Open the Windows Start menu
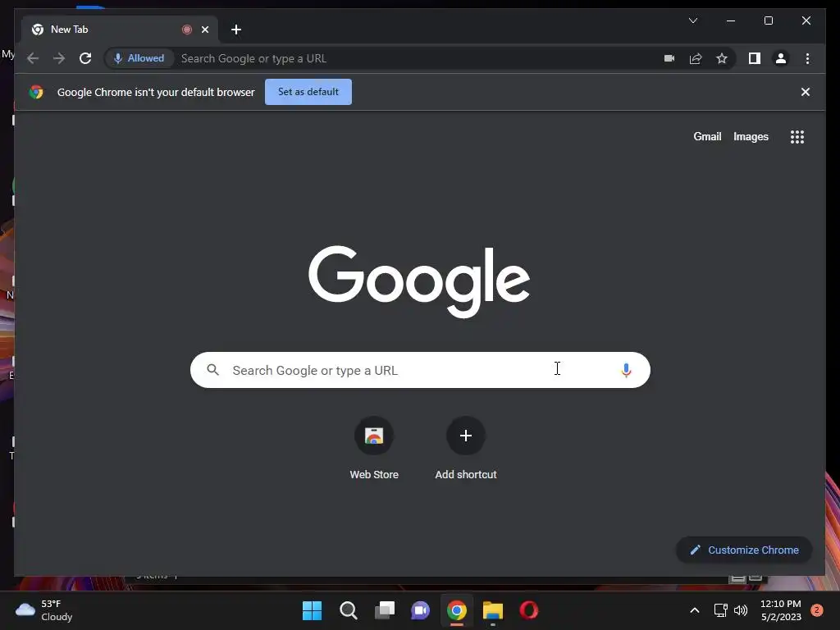840x630 pixels. (x=312, y=610)
